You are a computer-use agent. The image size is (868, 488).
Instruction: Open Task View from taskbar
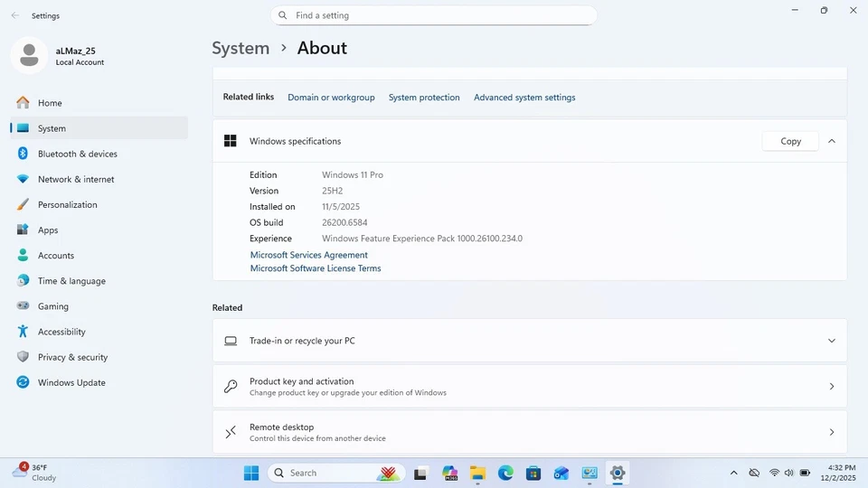pyautogui.click(x=420, y=473)
